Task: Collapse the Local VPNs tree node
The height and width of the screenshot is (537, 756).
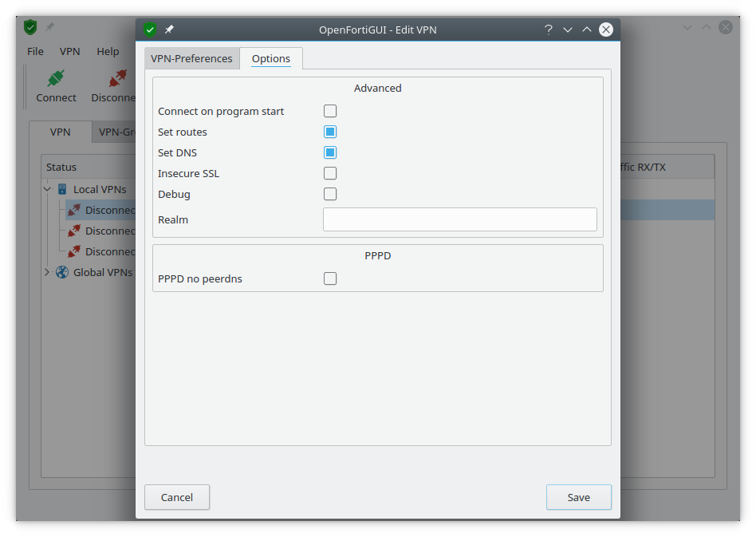Action: point(47,189)
